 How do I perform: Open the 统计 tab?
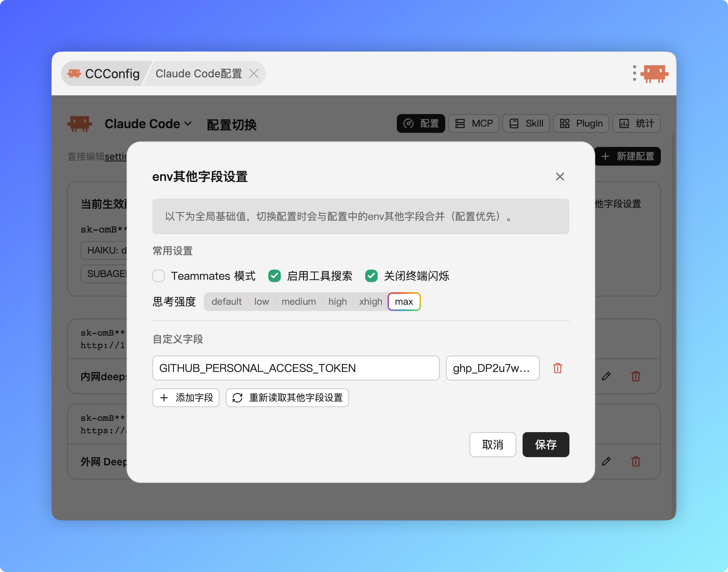(x=637, y=123)
